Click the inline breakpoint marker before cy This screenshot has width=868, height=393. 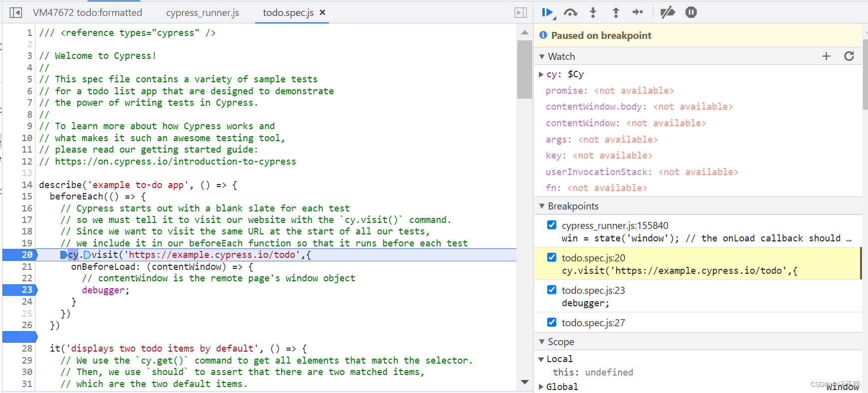click(63, 255)
